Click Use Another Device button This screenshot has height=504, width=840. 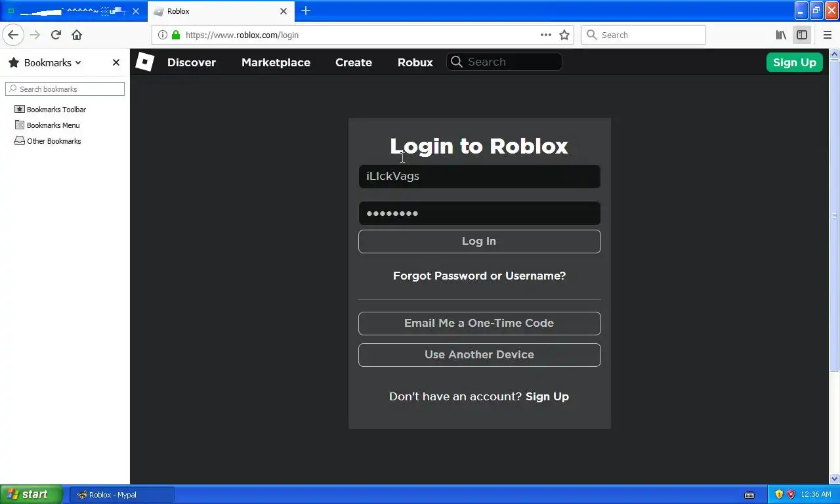479,355
